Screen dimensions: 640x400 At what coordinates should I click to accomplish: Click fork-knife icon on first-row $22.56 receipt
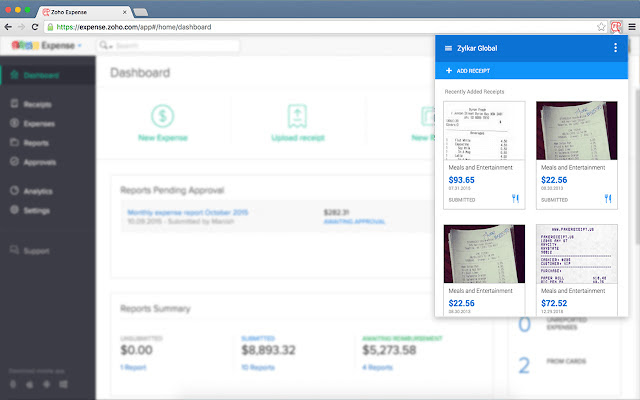[x=608, y=199]
